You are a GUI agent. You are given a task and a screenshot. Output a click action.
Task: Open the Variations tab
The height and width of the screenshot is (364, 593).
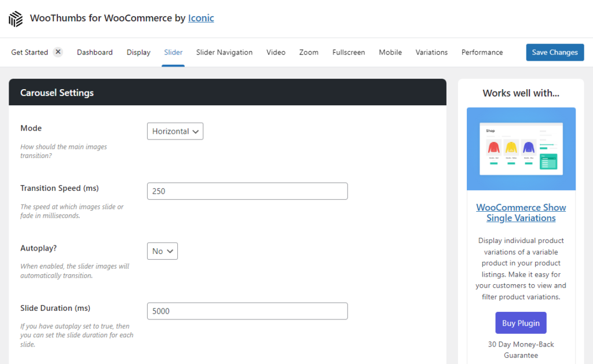[431, 52]
